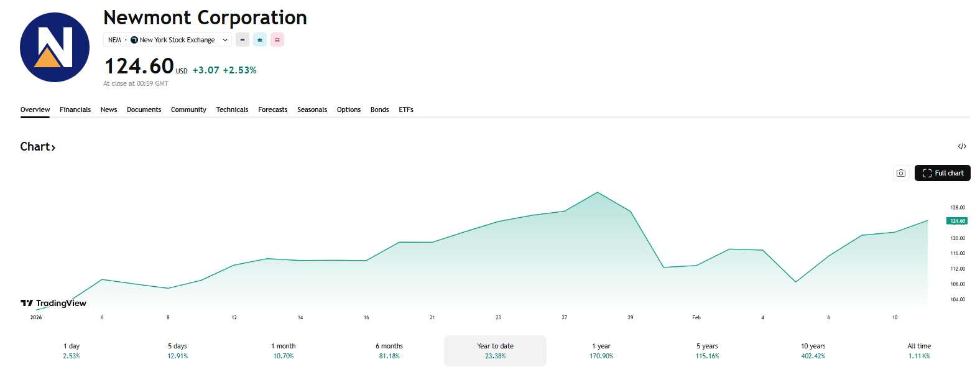Select the 1 day time range

[x=72, y=351]
